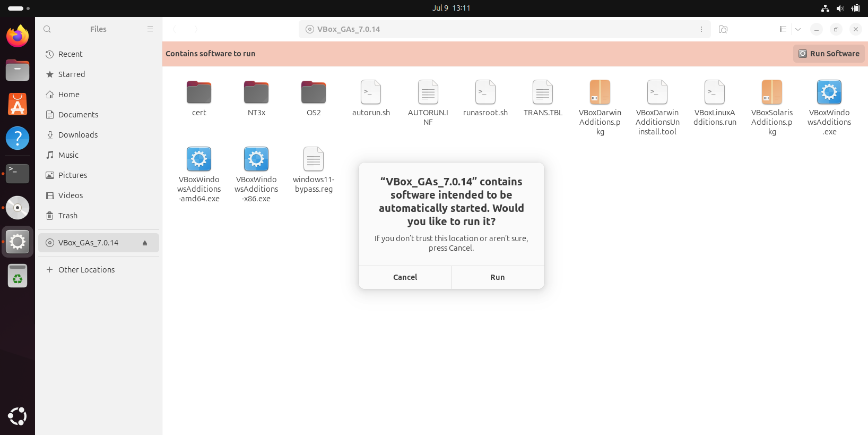Open Recent in the sidebar
Image resolution: width=868 pixels, height=435 pixels.
(99, 54)
